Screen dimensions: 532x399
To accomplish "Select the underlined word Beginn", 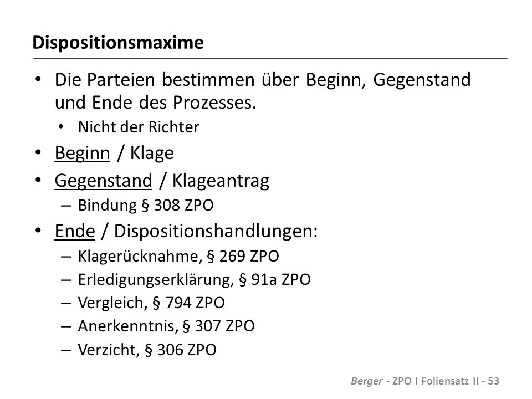I will (x=83, y=153).
